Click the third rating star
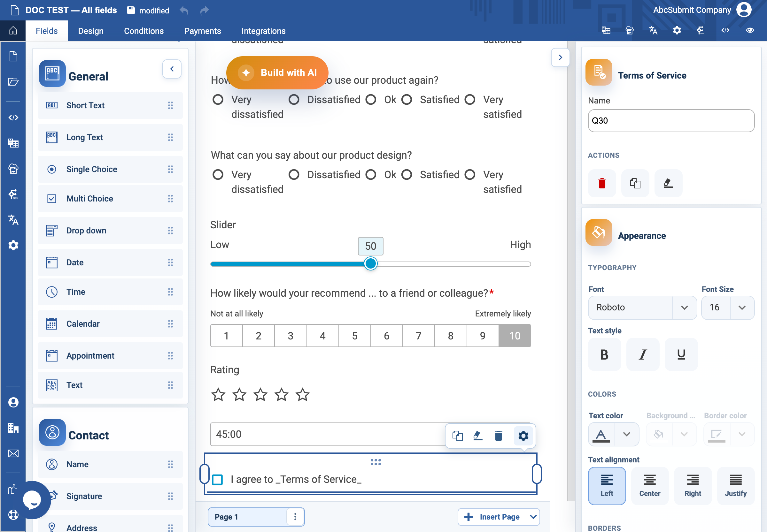Image resolution: width=767 pixels, height=532 pixels. click(260, 395)
